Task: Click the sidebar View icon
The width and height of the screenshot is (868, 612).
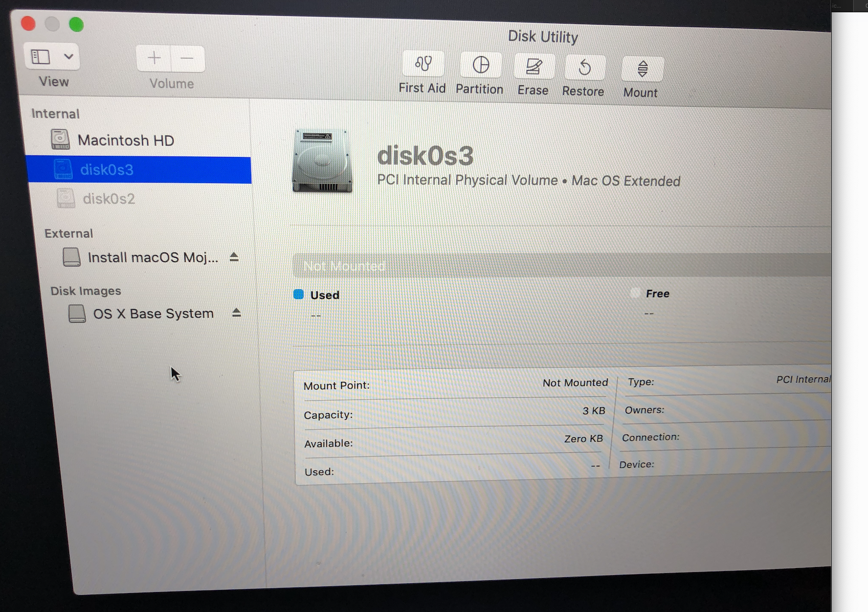Action: click(x=40, y=57)
